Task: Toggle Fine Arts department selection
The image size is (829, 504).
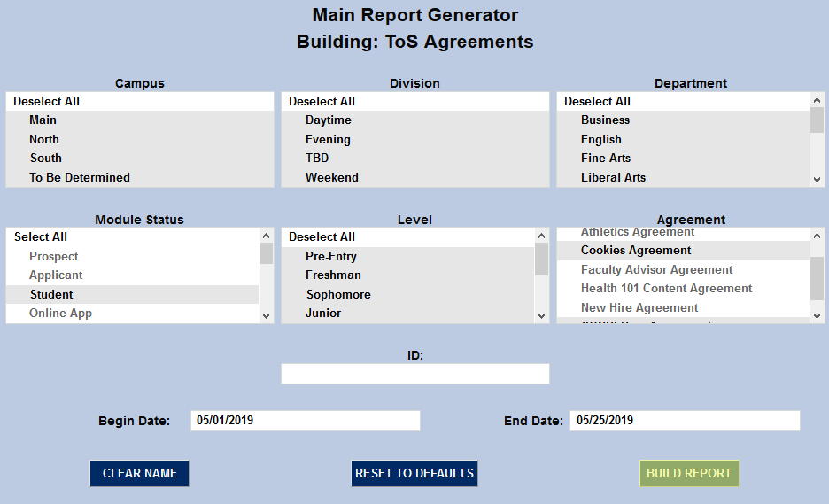Action: click(x=606, y=158)
